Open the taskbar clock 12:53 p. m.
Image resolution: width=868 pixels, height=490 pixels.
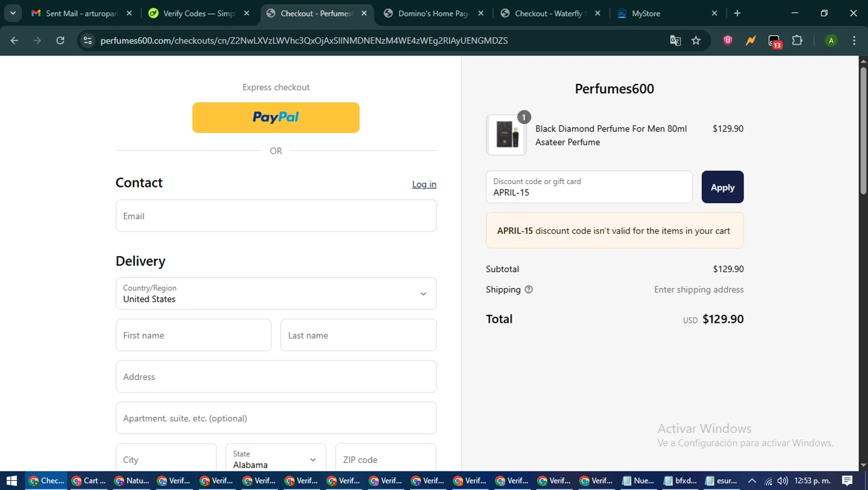[813, 481]
